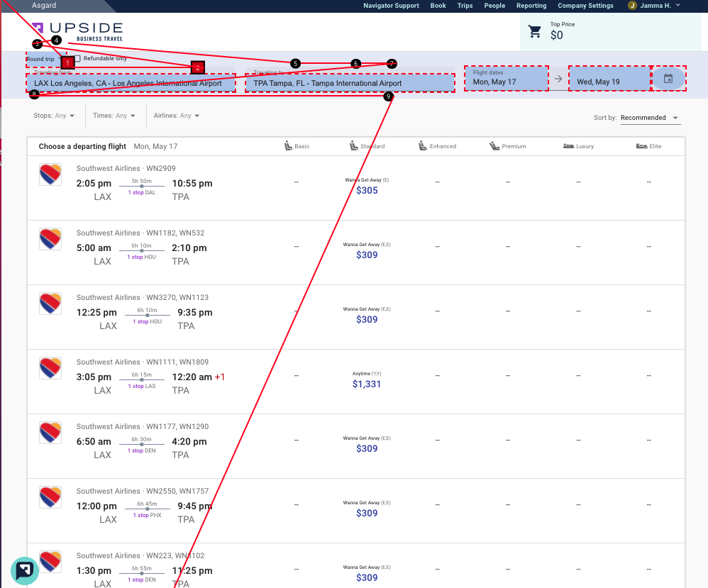Screen dimensions: 708x588
Task: Open the chat support widget icon
Action: tap(24, 571)
